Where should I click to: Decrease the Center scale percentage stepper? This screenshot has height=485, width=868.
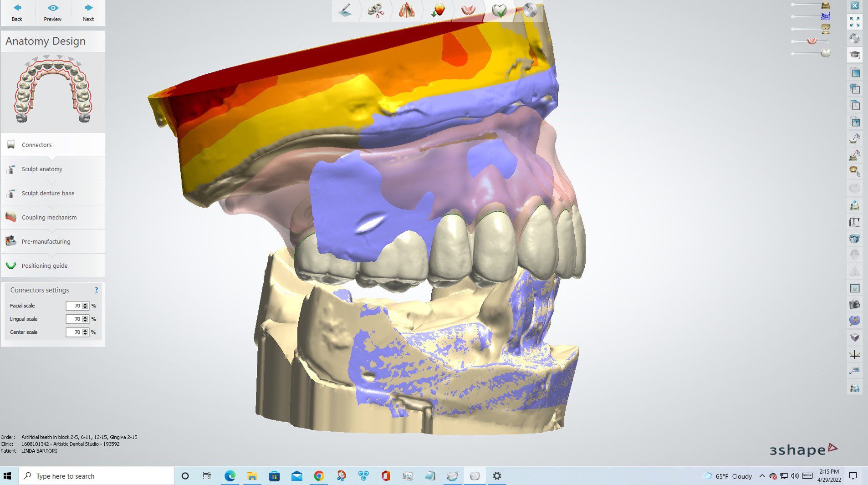[85, 334]
